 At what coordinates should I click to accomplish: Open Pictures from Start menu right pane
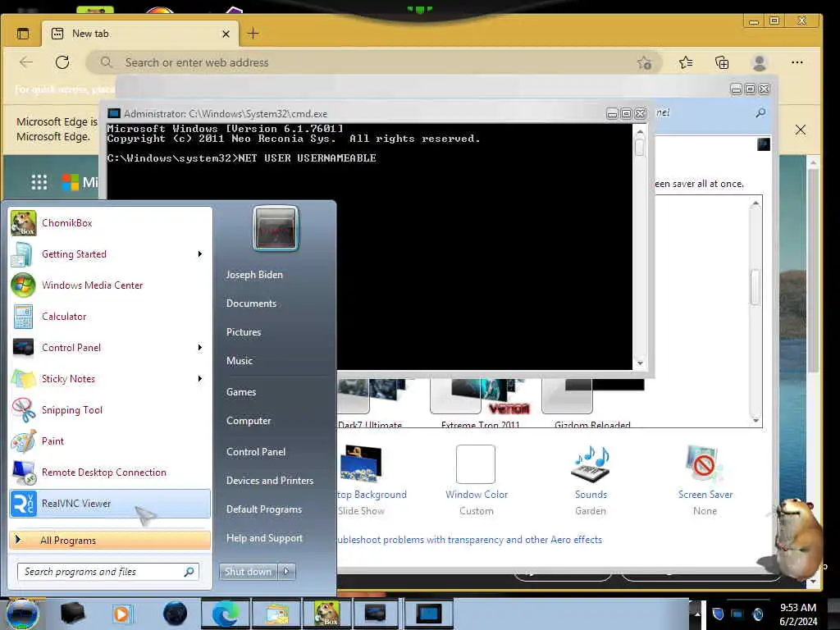244,332
